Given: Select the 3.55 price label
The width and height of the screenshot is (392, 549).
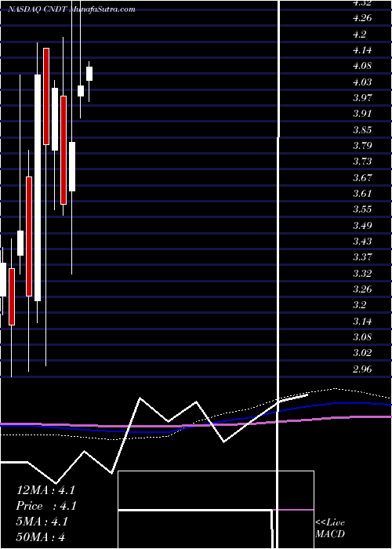Looking at the screenshot, I should pos(362,209).
